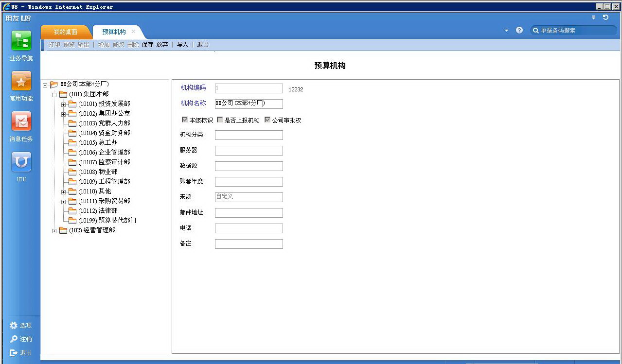
Task: Close the 预算机构 tab with X
Action: point(133,32)
